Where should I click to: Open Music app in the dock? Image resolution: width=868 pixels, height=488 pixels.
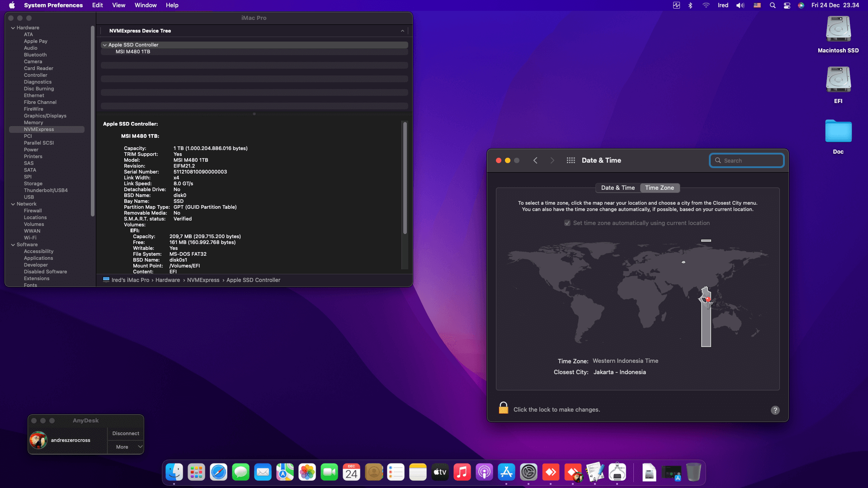[x=462, y=472]
